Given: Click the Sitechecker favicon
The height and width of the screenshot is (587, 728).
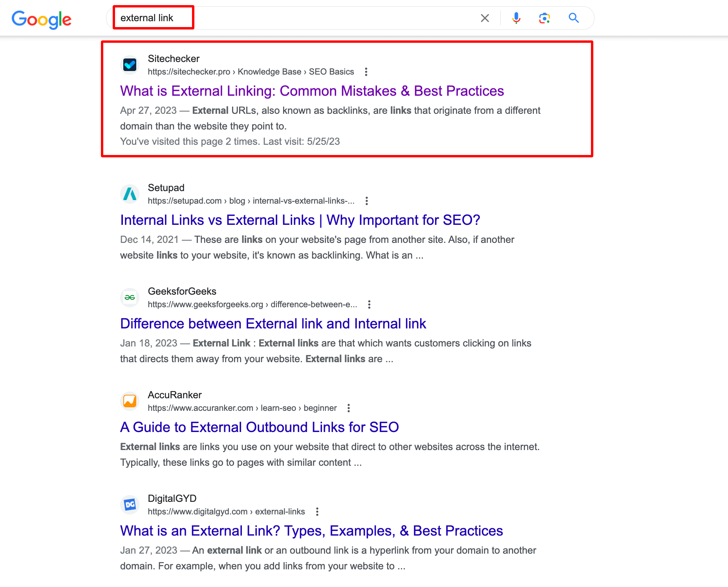Looking at the screenshot, I should 130,65.
